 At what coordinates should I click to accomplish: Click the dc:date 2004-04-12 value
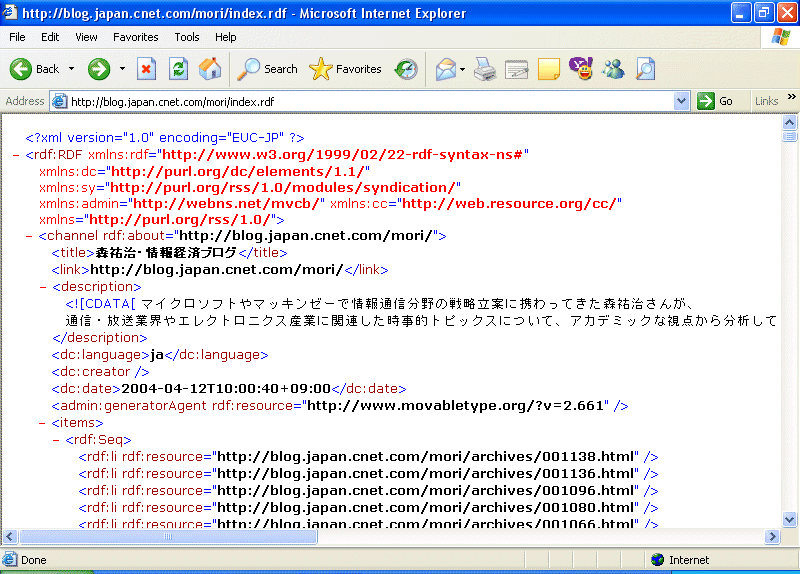point(226,389)
